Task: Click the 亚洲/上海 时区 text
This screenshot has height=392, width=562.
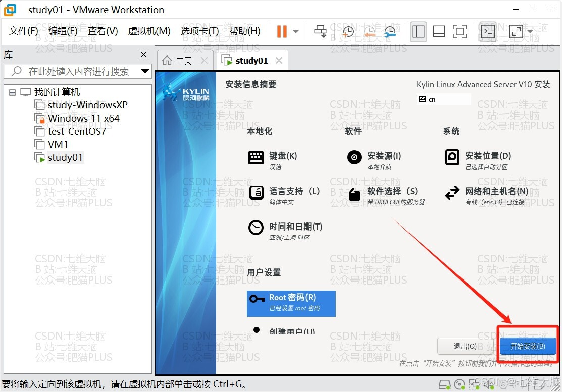Action: tap(289, 238)
